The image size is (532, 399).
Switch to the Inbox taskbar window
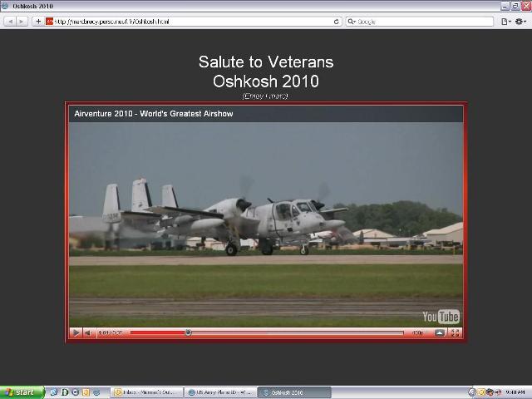click(146, 392)
